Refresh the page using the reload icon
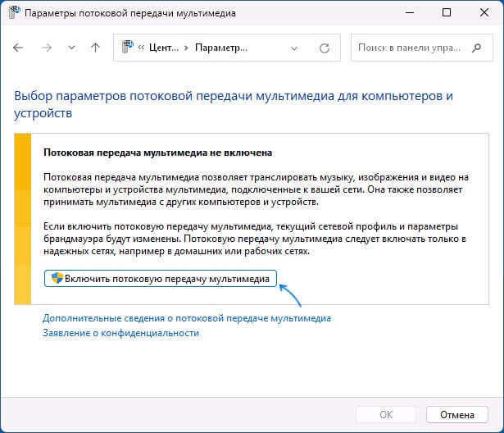Image resolution: width=504 pixels, height=433 pixels. (x=325, y=48)
